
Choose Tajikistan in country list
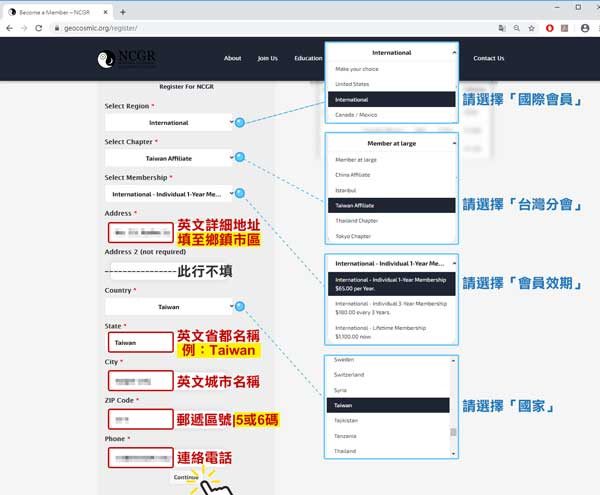tap(388, 420)
